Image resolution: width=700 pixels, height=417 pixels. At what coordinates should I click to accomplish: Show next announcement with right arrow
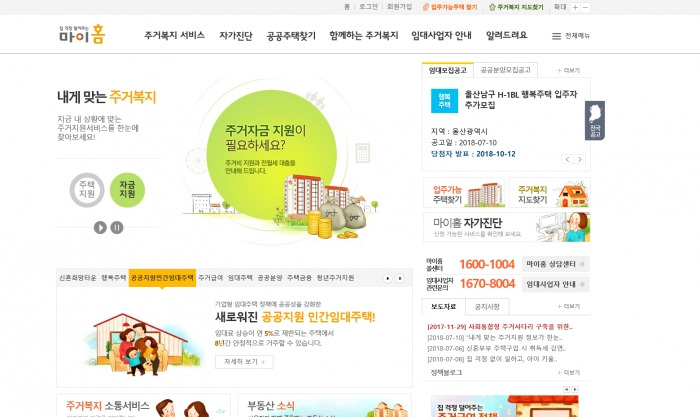click(579, 159)
